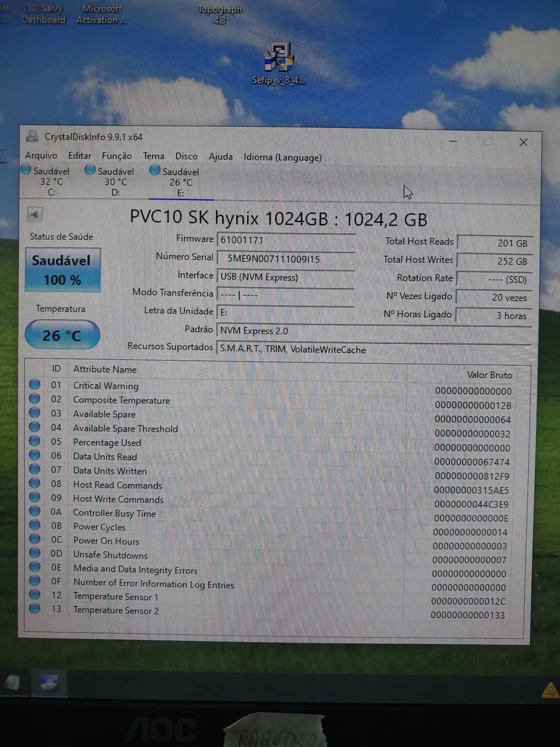560x747 pixels.
Task: Click status circle of Available Spare row
Action: 35,413
